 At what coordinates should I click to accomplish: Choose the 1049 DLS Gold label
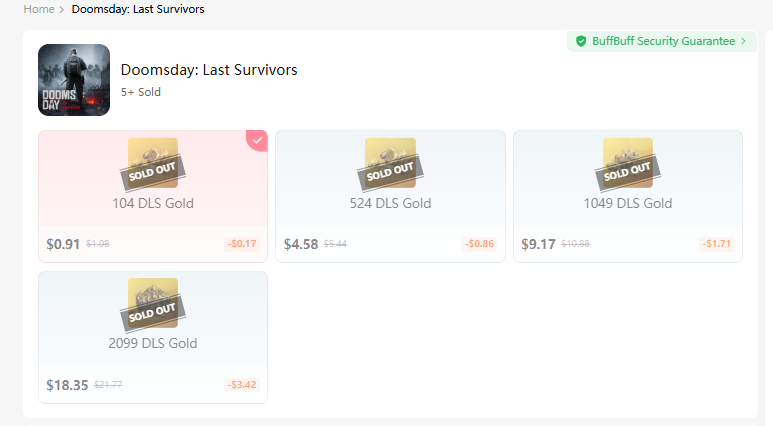click(628, 204)
